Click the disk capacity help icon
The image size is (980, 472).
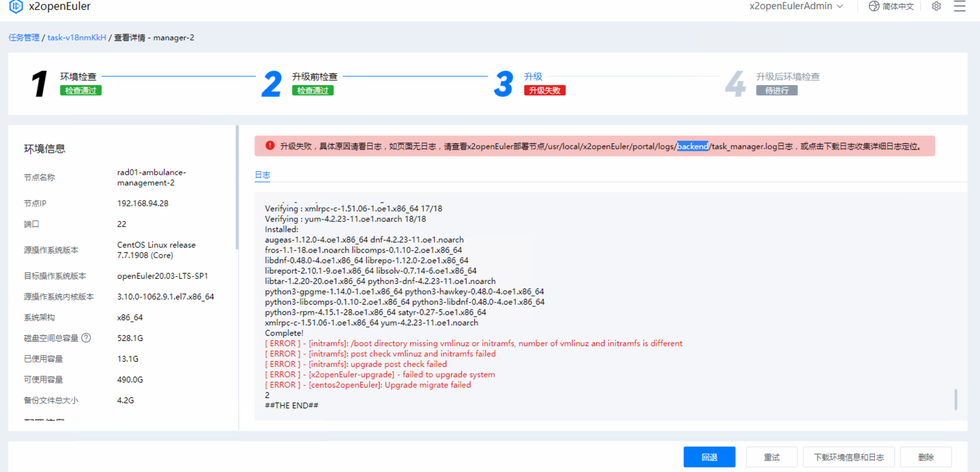point(86,338)
